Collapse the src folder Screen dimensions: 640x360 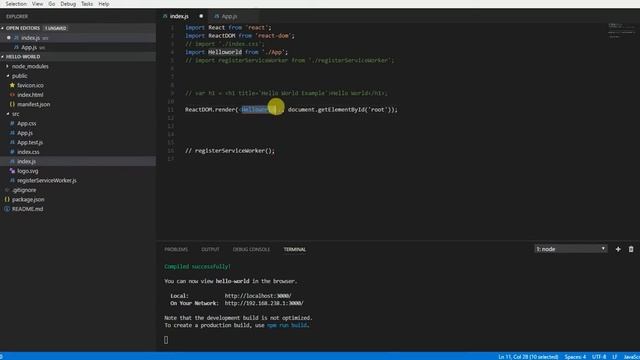tap(16, 114)
